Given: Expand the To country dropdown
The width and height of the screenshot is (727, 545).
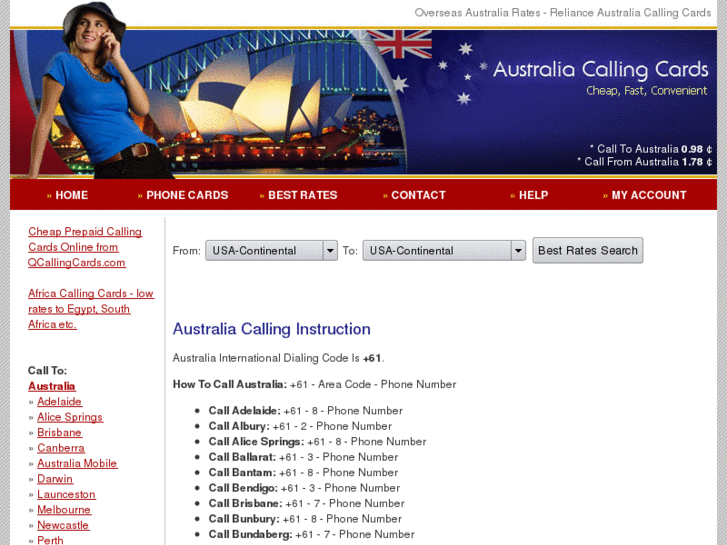Looking at the screenshot, I should pos(444,250).
